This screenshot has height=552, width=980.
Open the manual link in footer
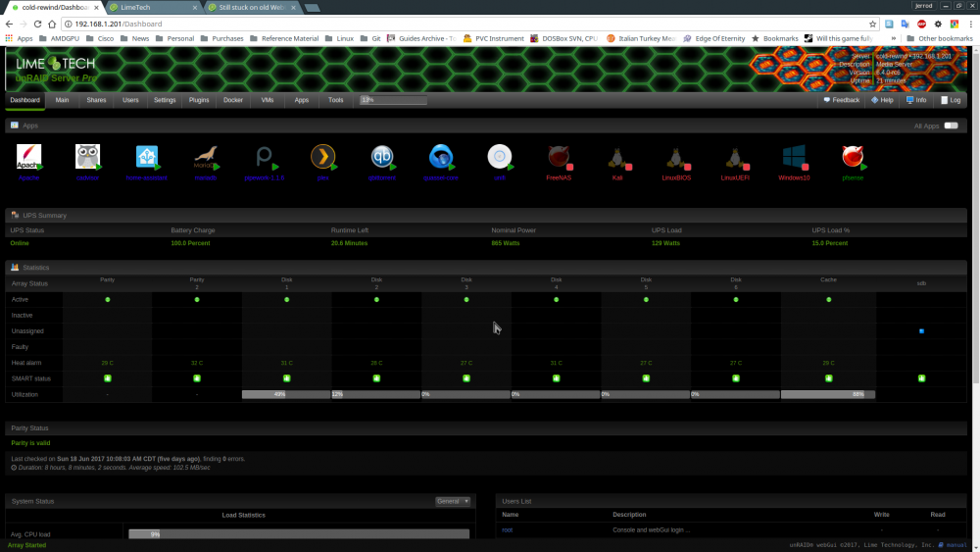954,545
